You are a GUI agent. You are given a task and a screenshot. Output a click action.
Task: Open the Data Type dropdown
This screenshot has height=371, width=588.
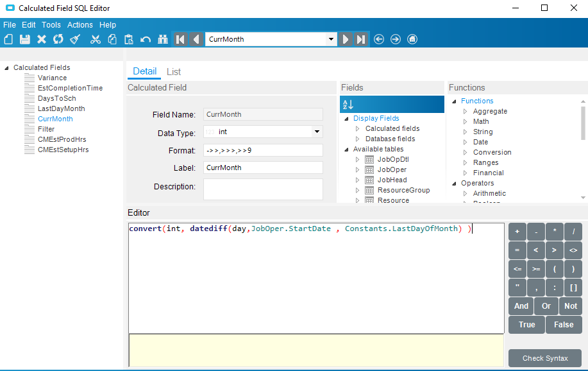tap(317, 132)
